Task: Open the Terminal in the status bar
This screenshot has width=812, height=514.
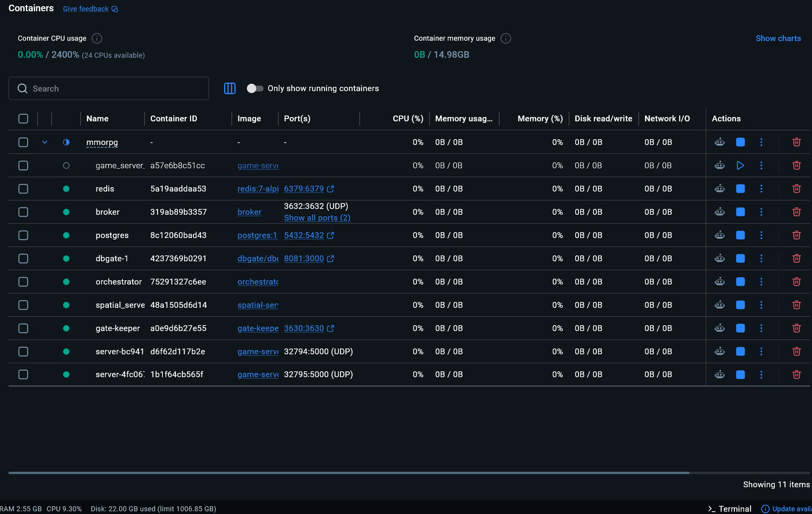Action: [730, 509]
